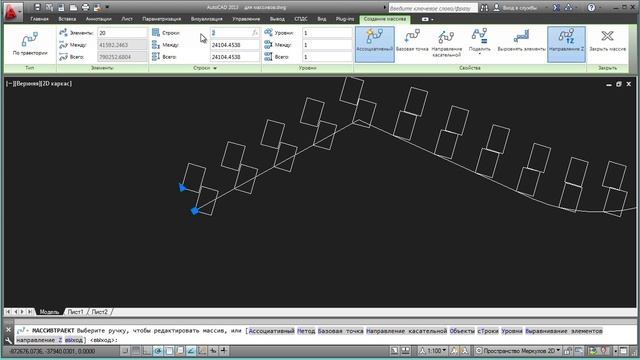The height and width of the screenshot is (360, 640).
Task: Toggle the Associative array button
Action: 375,44
